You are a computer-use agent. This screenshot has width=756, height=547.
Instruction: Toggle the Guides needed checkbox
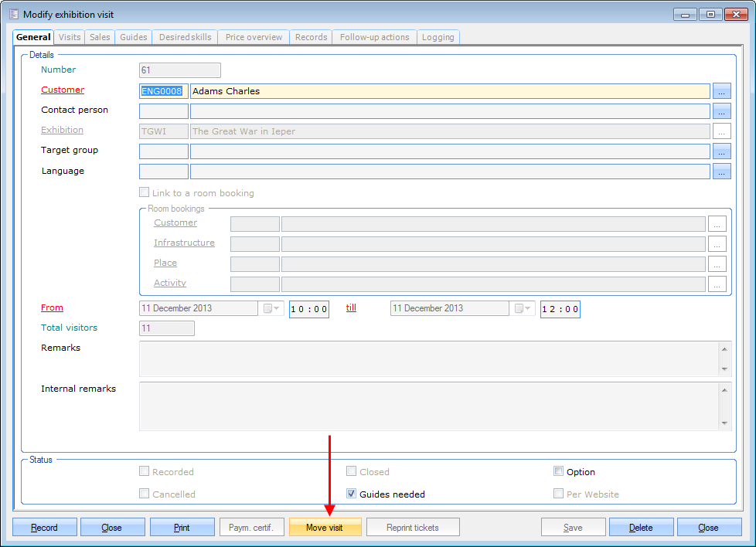tap(351, 494)
